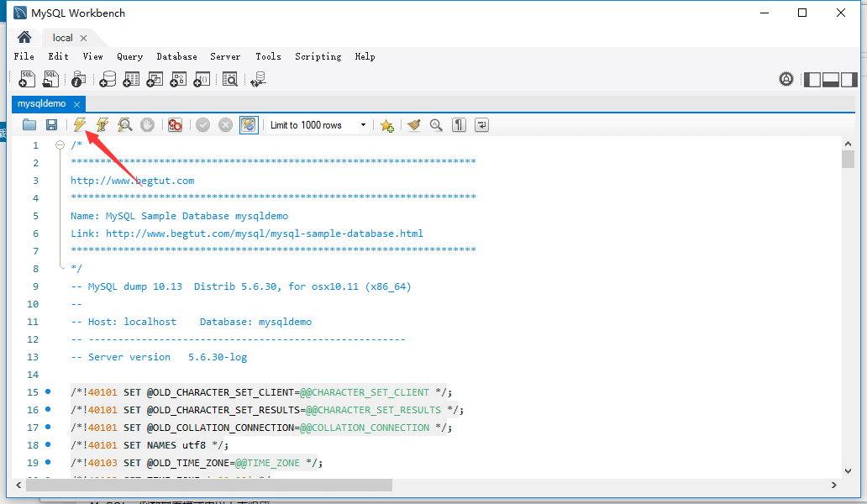Click the '-- MySQL dump 10.13' comment line
This screenshot has height=504, width=867.
241,286
